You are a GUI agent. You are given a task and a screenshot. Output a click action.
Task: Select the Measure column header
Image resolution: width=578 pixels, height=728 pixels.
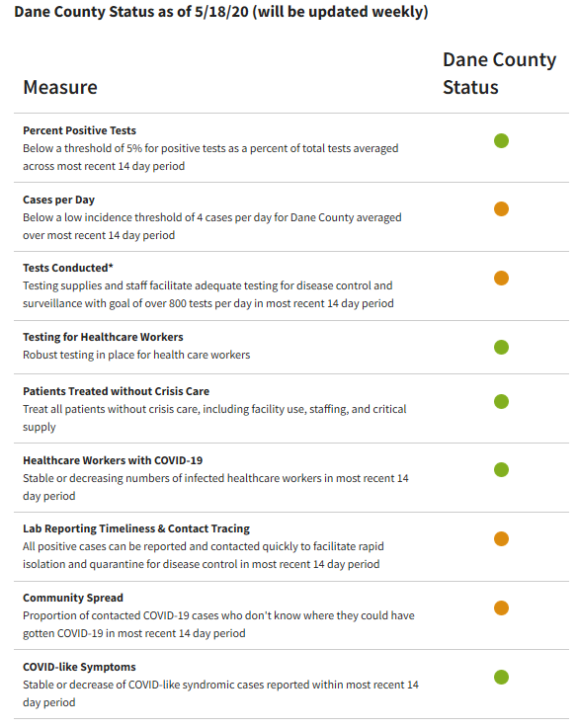[60, 87]
